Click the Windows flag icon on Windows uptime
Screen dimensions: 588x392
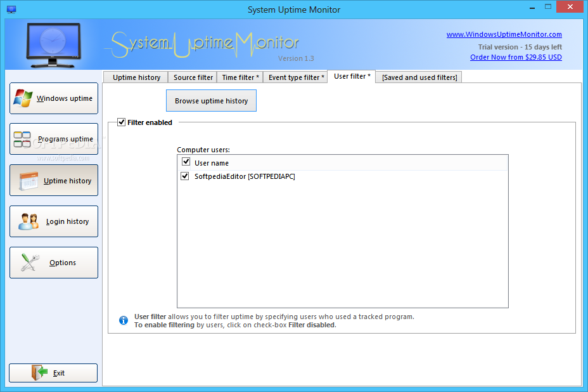point(23,98)
